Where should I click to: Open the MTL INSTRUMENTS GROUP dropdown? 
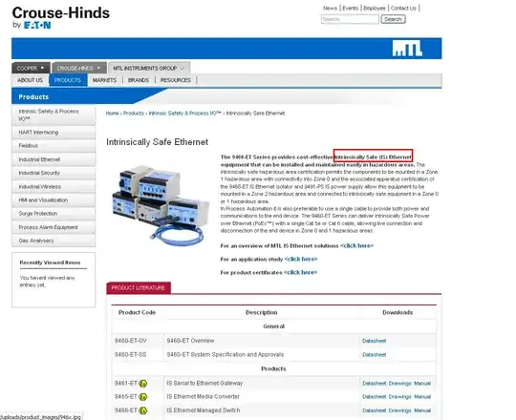click(149, 68)
